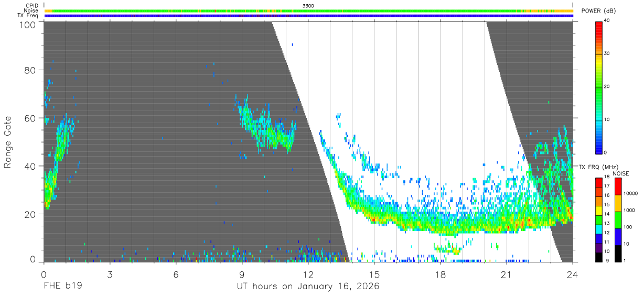The height and width of the screenshot is (297, 644).
Task: Click the 1000 label on noise scale
Action: point(630,210)
